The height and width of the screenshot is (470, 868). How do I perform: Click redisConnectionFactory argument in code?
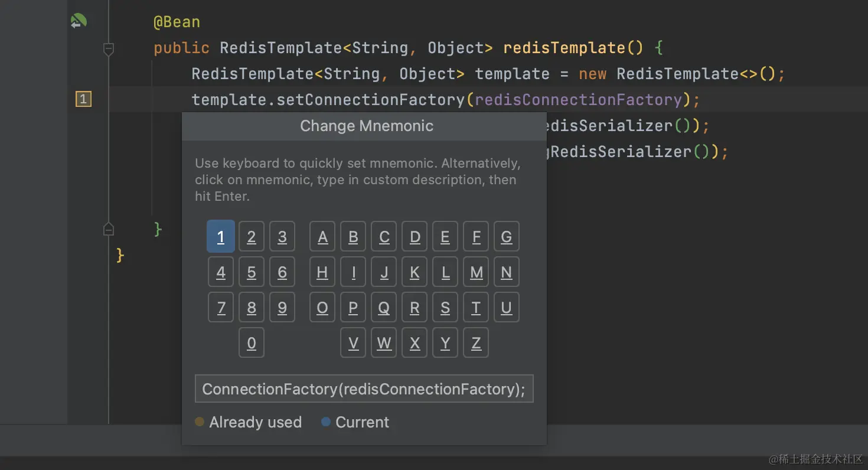[579, 99]
